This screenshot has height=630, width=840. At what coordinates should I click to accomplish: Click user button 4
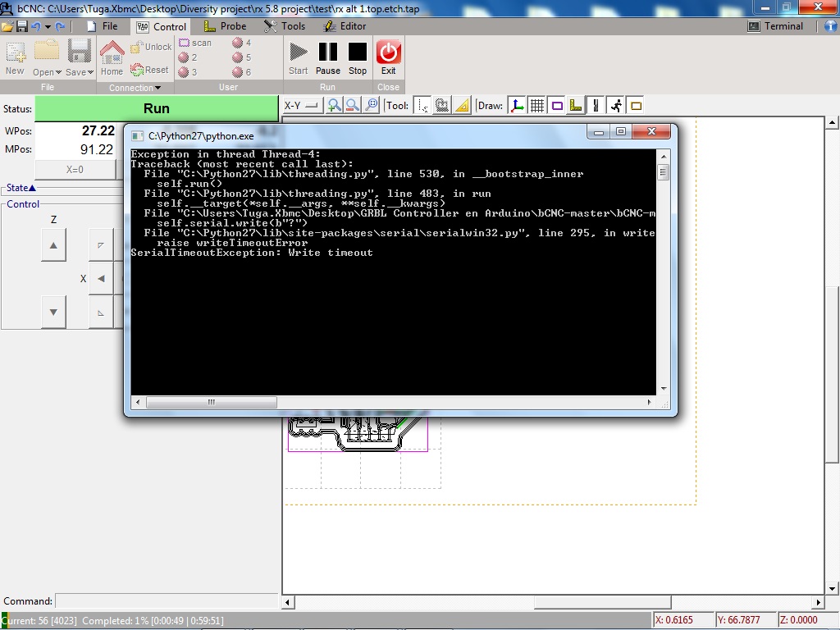tap(242, 43)
